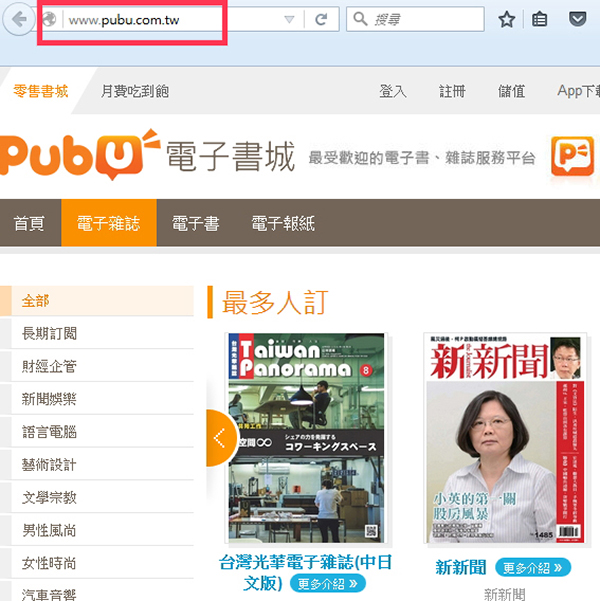This screenshot has width=600, height=601.
Task: Open the URL history dropdown arrow
Action: (x=289, y=19)
